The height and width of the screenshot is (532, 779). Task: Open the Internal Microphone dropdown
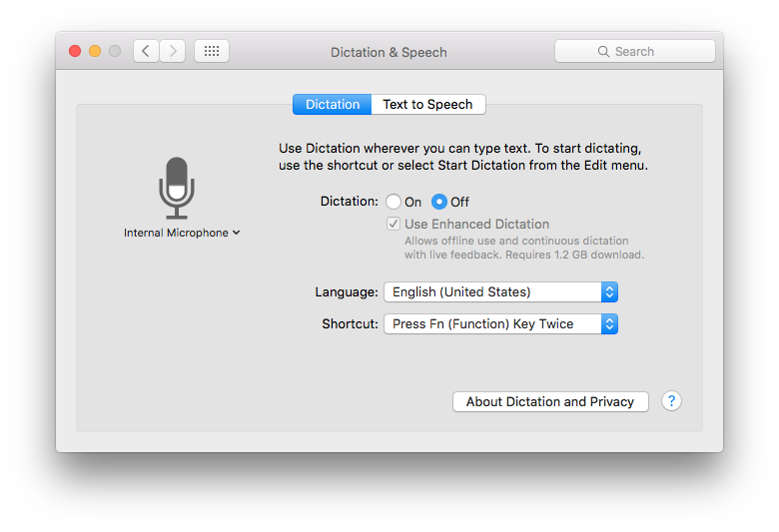pyautogui.click(x=182, y=233)
